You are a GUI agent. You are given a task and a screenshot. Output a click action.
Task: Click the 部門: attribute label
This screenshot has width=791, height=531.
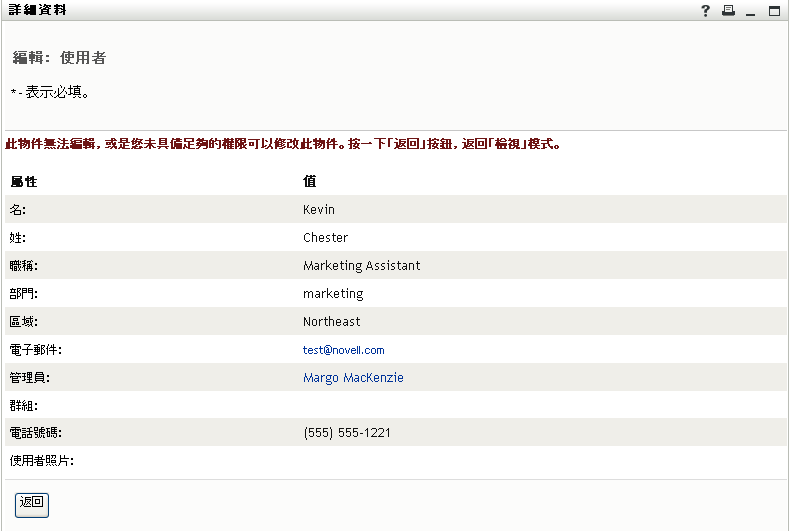tap(24, 293)
